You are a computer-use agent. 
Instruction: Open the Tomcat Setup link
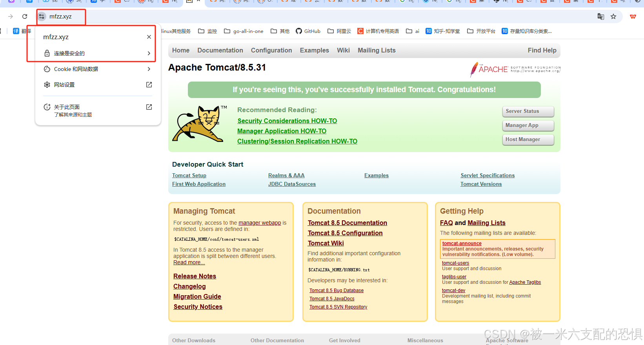[x=189, y=176]
